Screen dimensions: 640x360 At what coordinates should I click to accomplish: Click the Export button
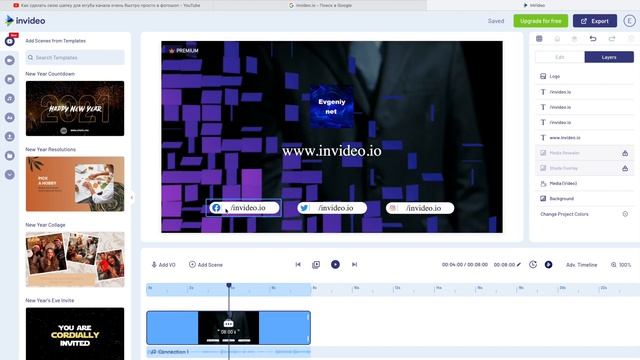point(595,21)
